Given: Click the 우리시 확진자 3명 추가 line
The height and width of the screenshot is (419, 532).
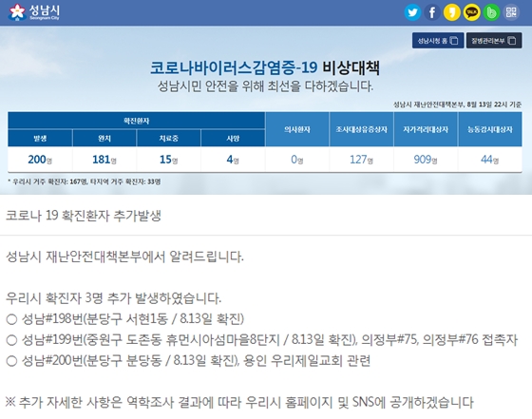Looking at the screenshot, I should tap(114, 298).
